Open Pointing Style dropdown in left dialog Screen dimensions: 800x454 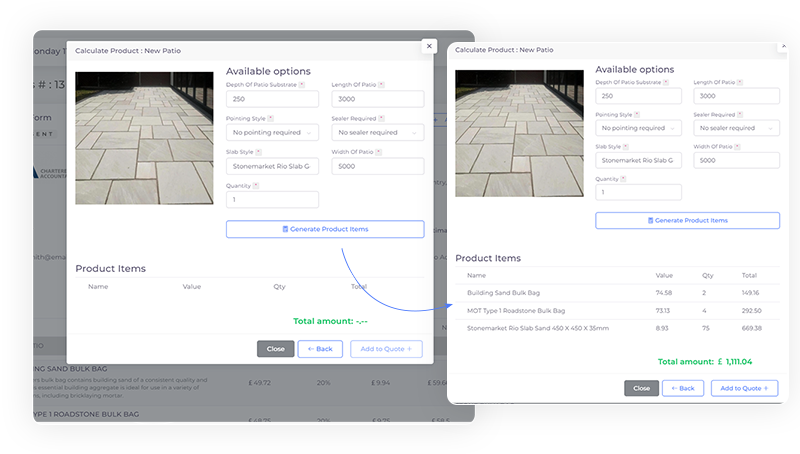(x=272, y=132)
